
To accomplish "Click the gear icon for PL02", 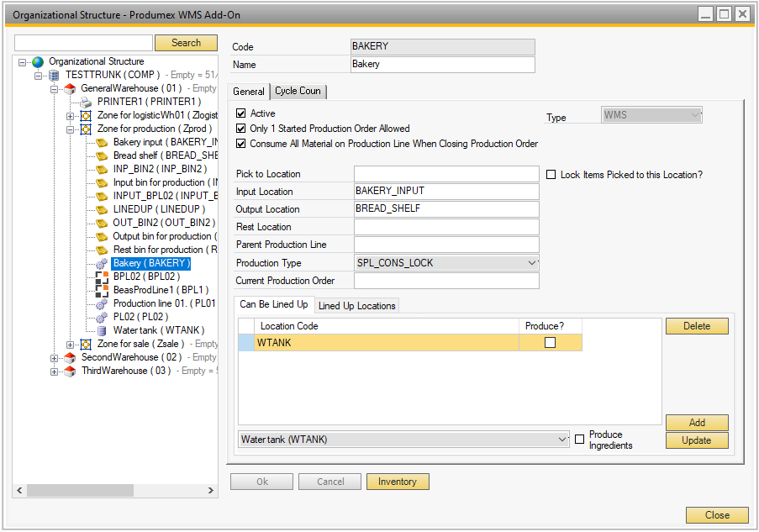I will [102, 317].
